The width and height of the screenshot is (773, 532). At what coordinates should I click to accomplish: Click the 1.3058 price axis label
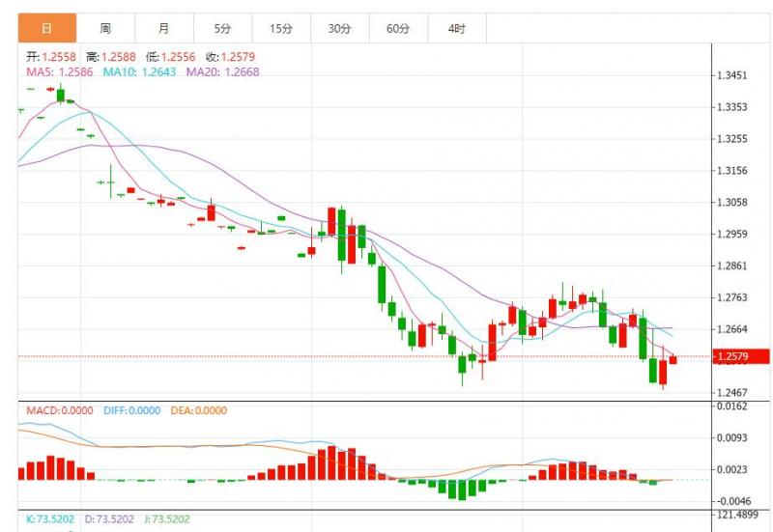[732, 202]
